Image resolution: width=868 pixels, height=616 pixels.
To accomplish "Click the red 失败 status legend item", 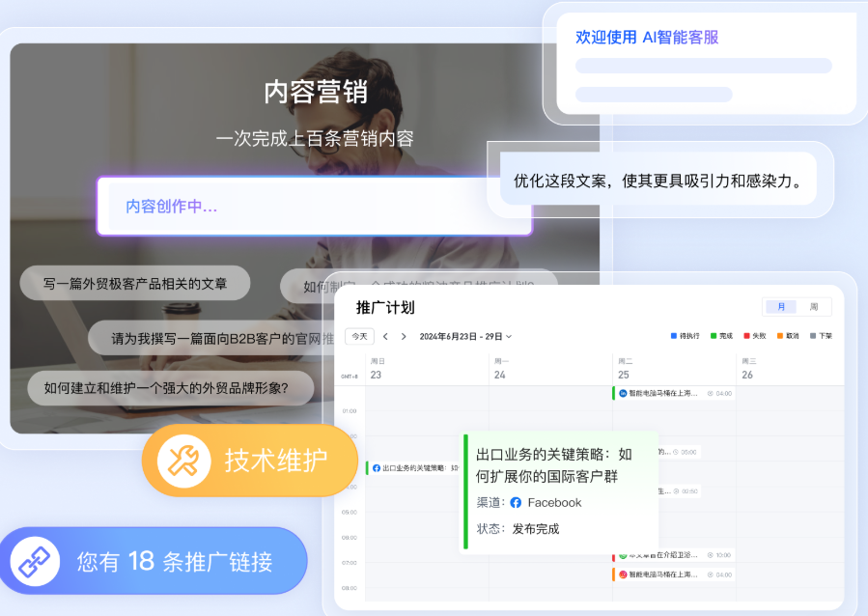I will (x=753, y=336).
